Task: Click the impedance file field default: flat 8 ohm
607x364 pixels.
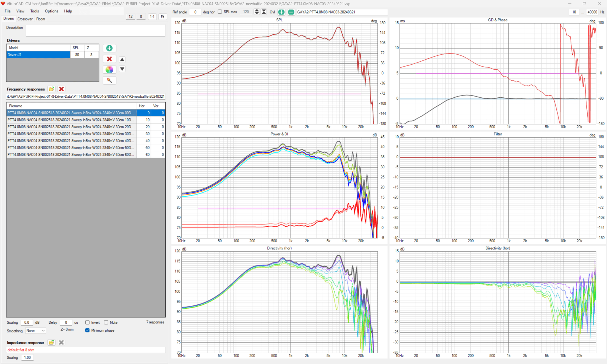Action: tap(86, 350)
